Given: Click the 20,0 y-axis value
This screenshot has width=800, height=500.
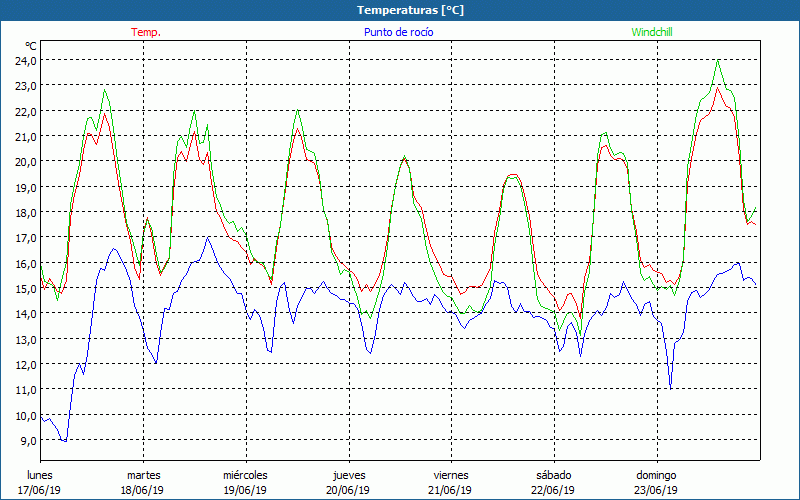Looking at the screenshot, I should point(26,162).
